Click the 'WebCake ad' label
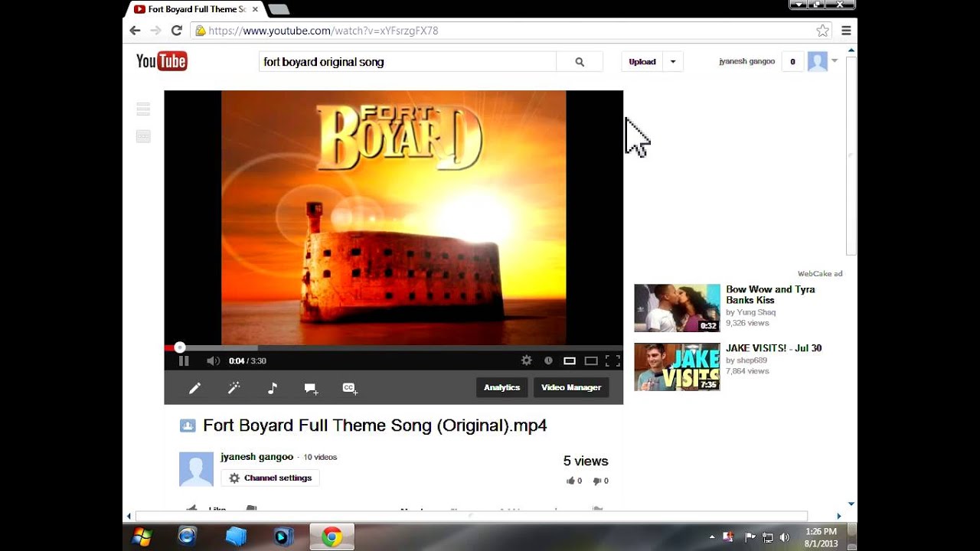Screen dimensions: 980x551 click(820, 274)
